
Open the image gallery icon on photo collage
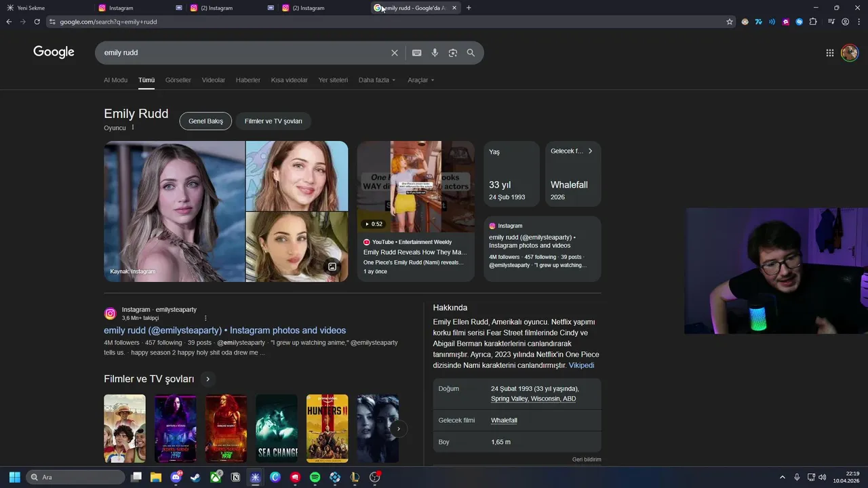tap(332, 266)
